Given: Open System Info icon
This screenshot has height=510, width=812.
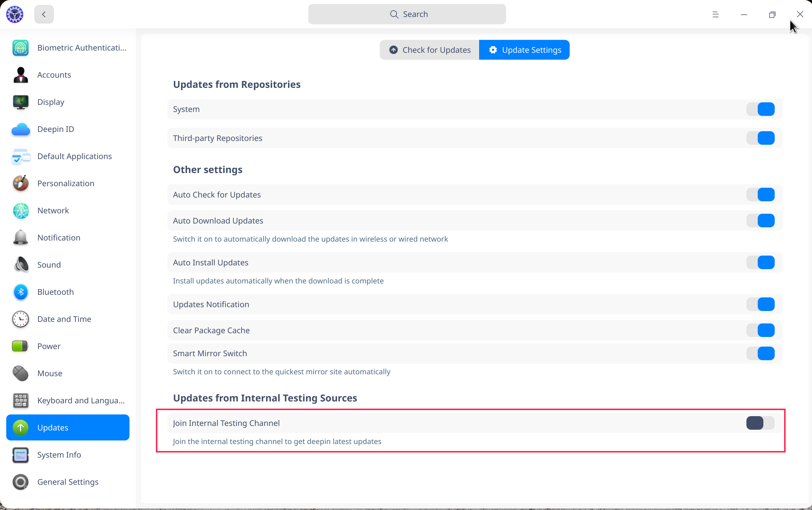Looking at the screenshot, I should click(x=20, y=455).
